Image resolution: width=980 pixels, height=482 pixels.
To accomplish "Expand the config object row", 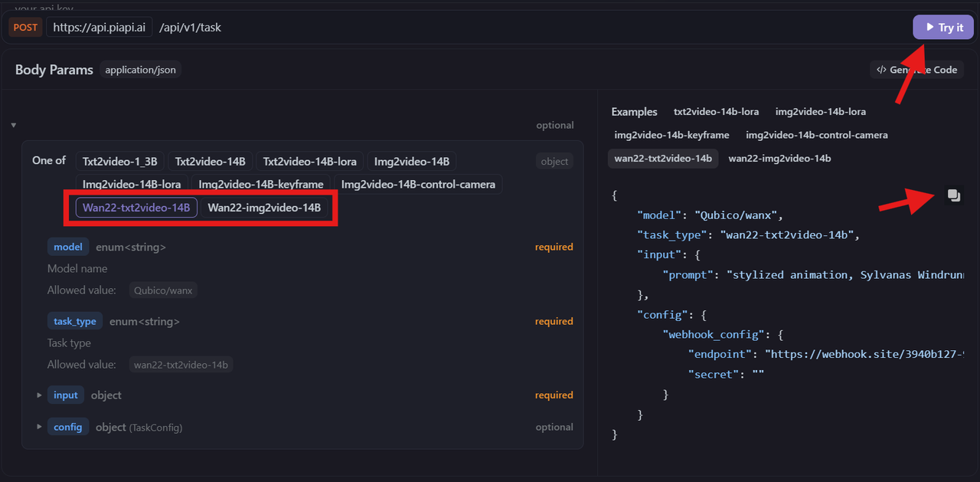I will [x=39, y=427].
